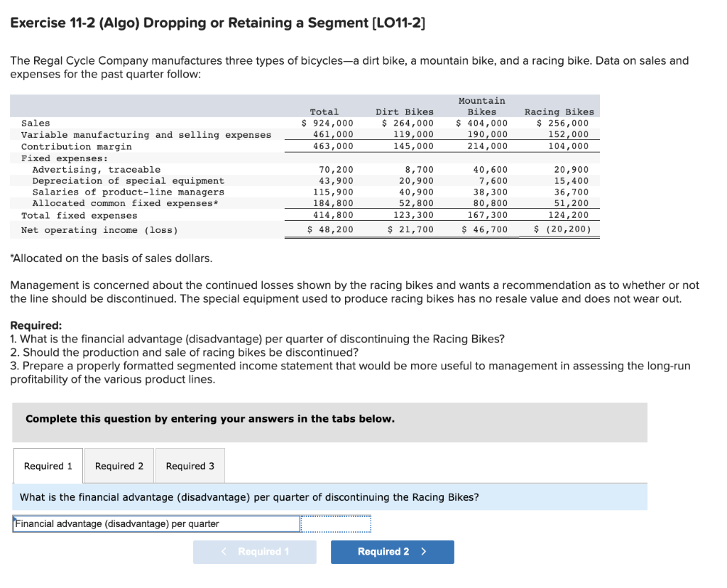Switch to the Required 3 tab

(x=190, y=466)
